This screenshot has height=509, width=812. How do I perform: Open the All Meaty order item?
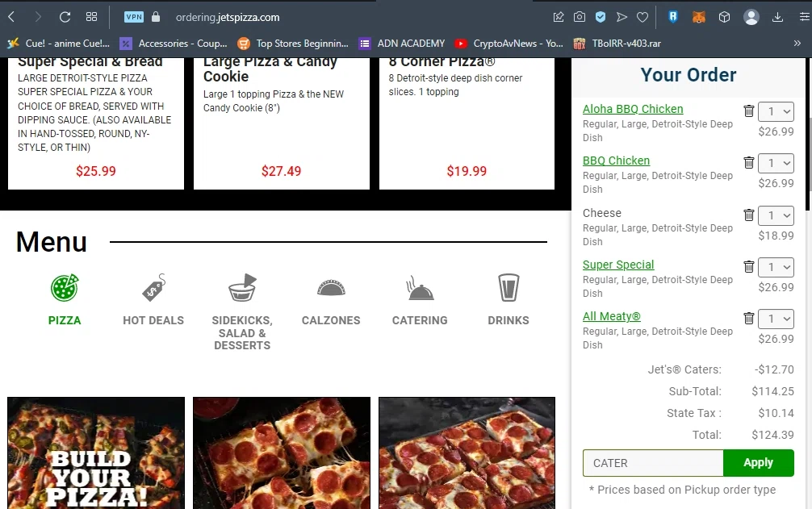(x=612, y=316)
